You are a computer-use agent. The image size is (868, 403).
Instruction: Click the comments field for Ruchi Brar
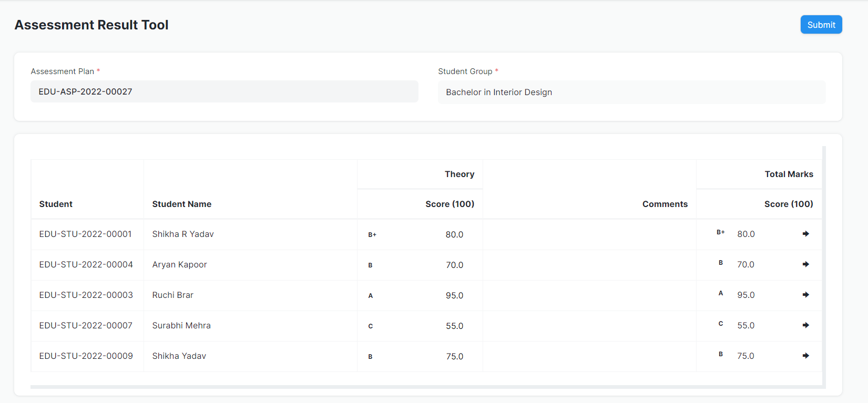589,295
